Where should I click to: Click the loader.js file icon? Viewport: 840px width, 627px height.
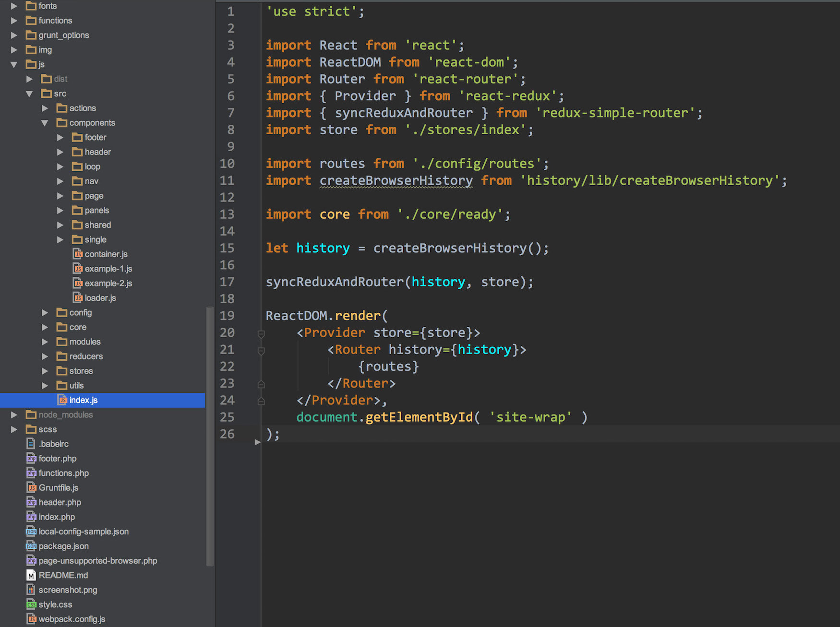[78, 298]
